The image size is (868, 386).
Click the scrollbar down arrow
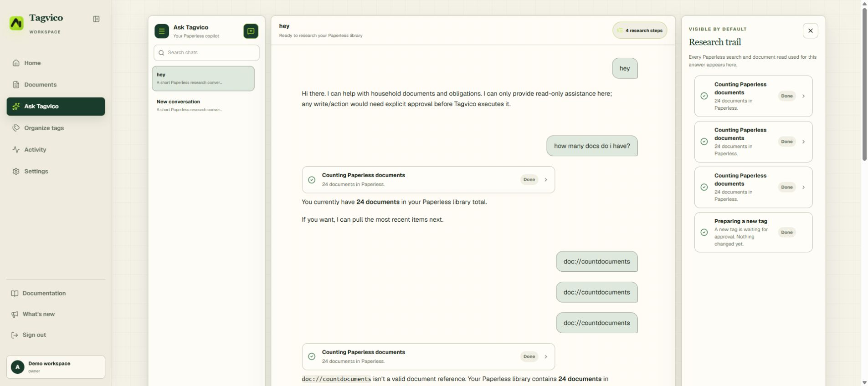click(x=864, y=383)
